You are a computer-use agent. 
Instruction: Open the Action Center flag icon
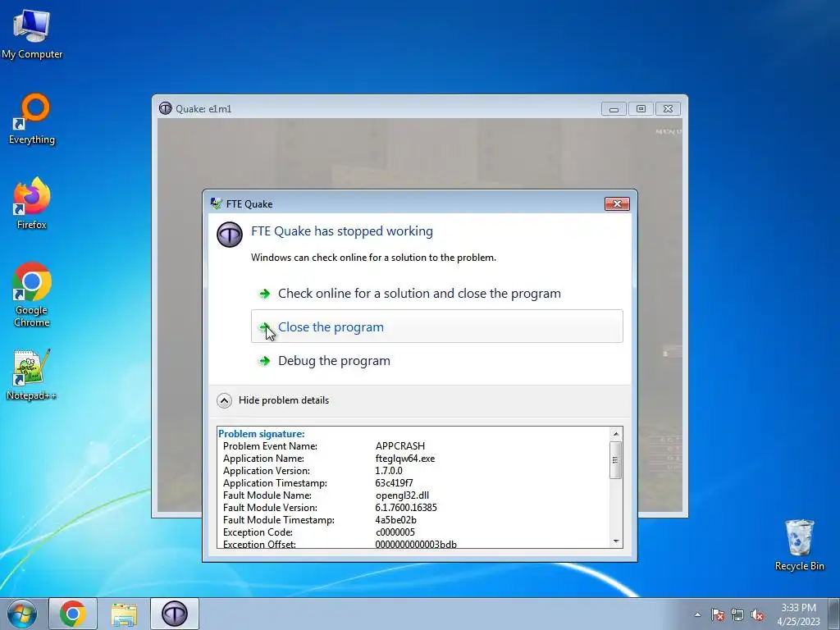pos(718,614)
